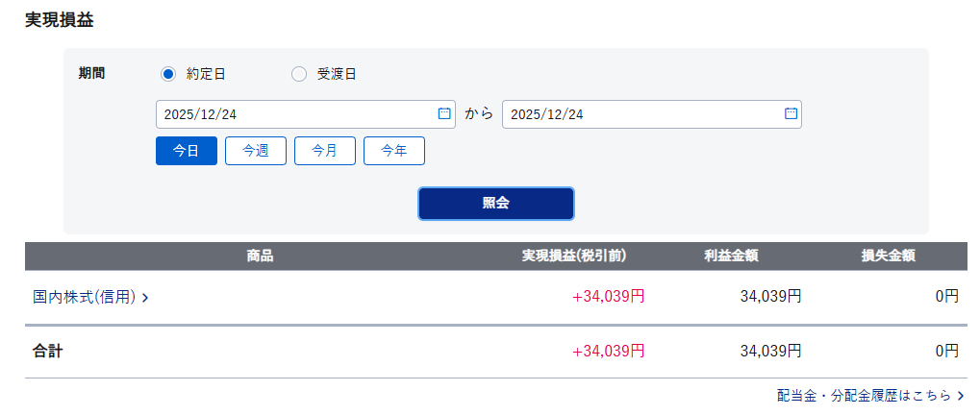Select the 受渡日 radio button
The image size is (980, 415).
[299, 74]
